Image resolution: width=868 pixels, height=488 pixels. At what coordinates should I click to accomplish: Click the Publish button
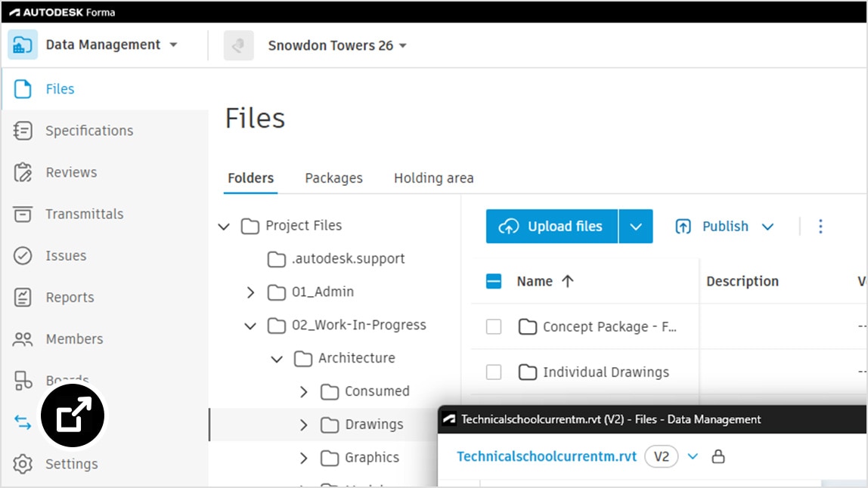pyautogui.click(x=712, y=227)
